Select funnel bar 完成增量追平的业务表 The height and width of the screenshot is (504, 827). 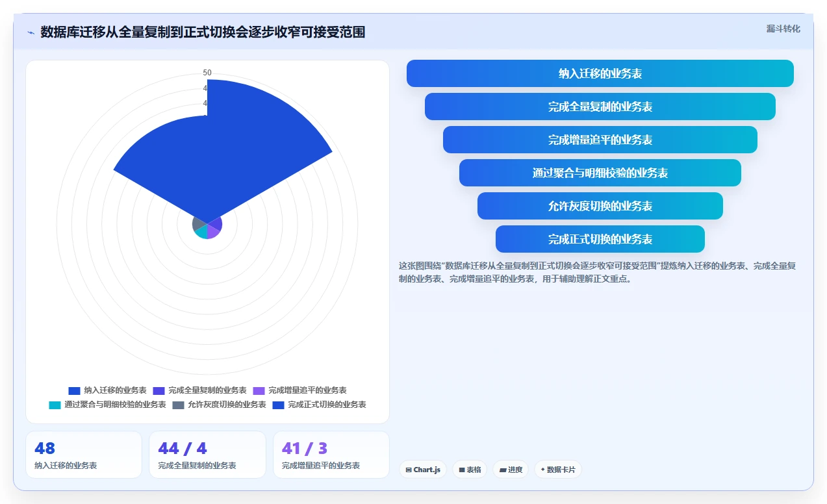[x=600, y=140]
